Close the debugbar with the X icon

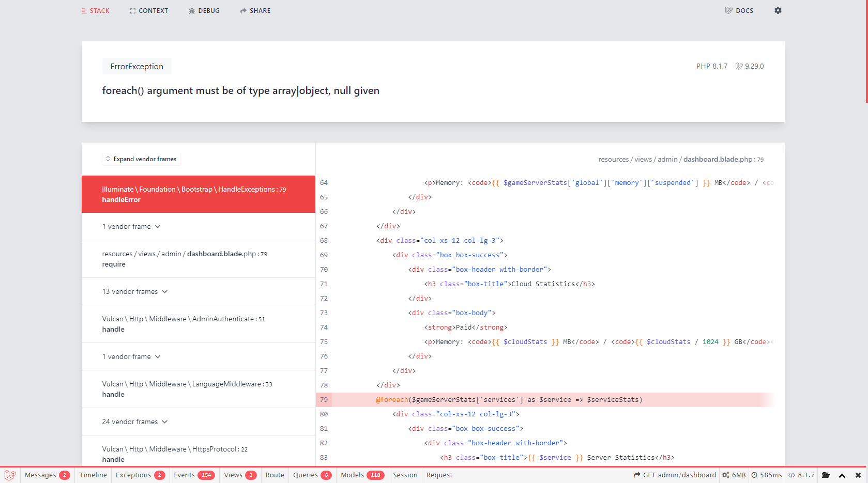pos(858,475)
